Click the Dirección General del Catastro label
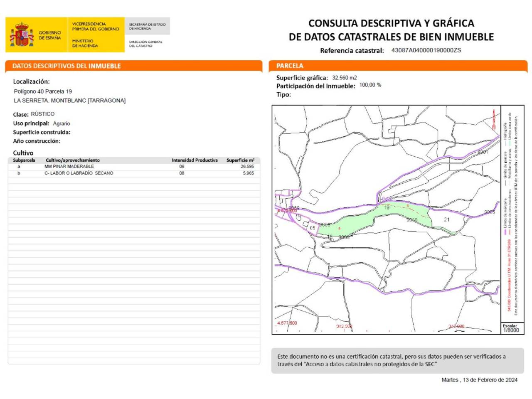532x399 pixels. point(145,44)
